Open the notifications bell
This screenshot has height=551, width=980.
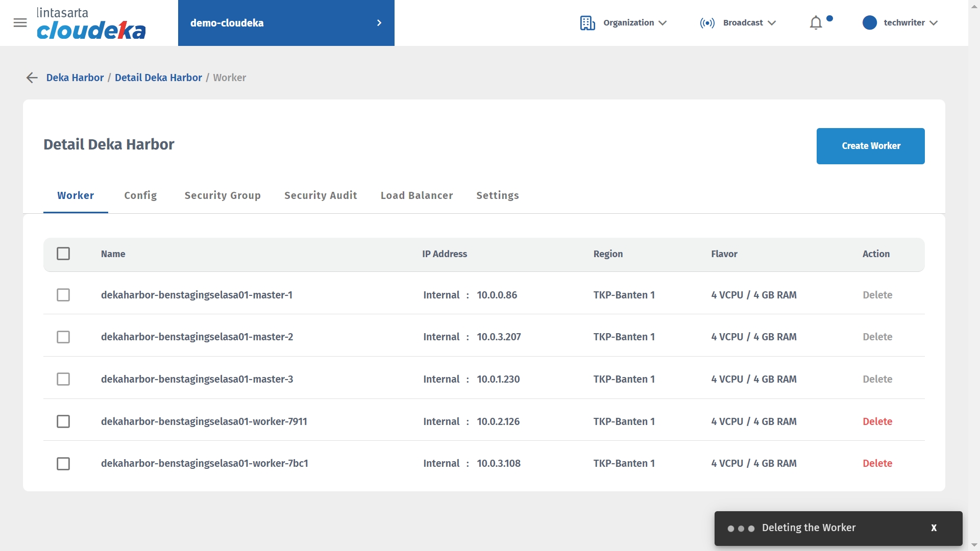tap(816, 23)
